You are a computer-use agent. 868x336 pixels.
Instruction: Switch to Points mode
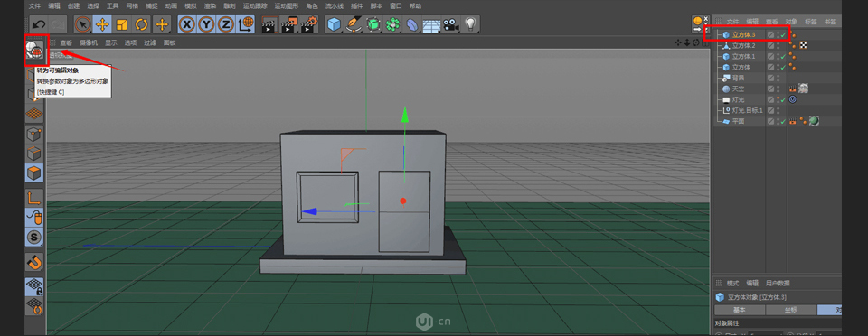(x=35, y=134)
